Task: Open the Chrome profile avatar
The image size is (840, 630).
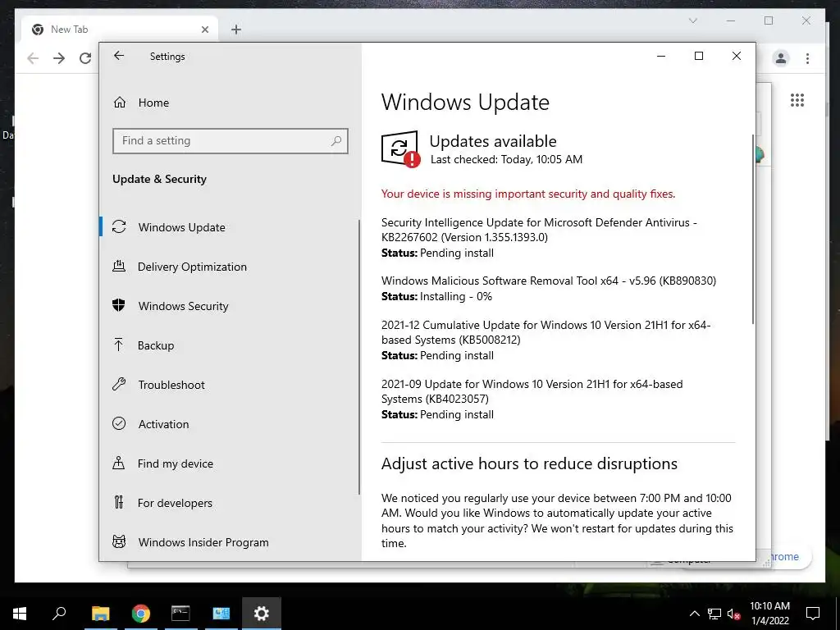Action: (x=781, y=58)
